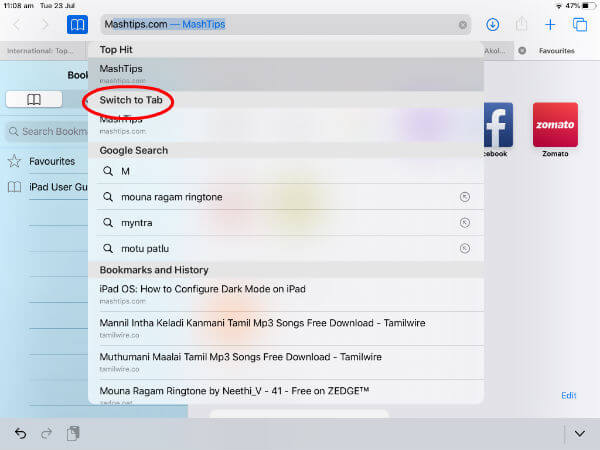Open Muthumani Maalai Tamilwire history entry

(286, 362)
